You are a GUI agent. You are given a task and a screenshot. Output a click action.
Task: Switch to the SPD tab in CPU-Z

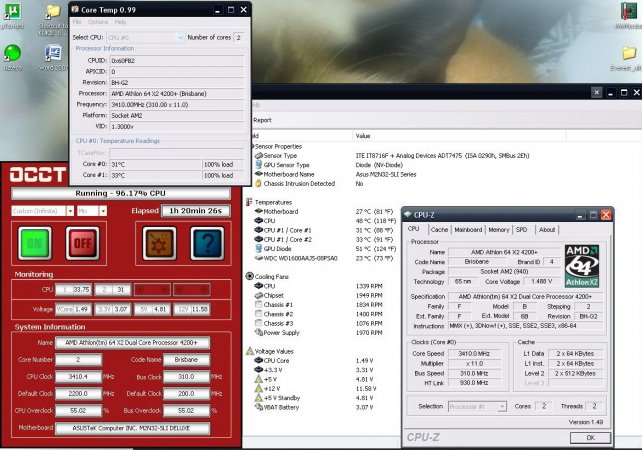tap(521, 230)
